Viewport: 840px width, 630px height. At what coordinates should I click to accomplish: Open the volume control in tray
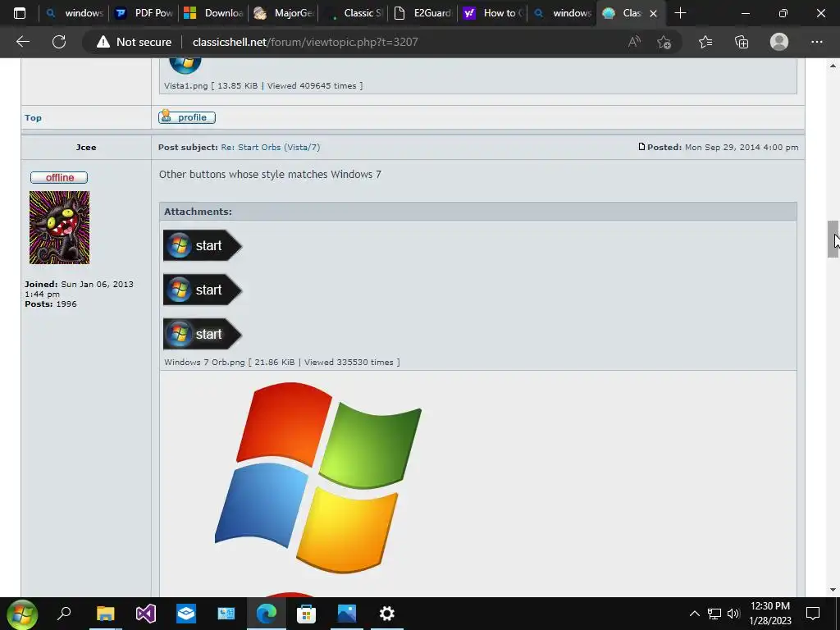tap(733, 614)
